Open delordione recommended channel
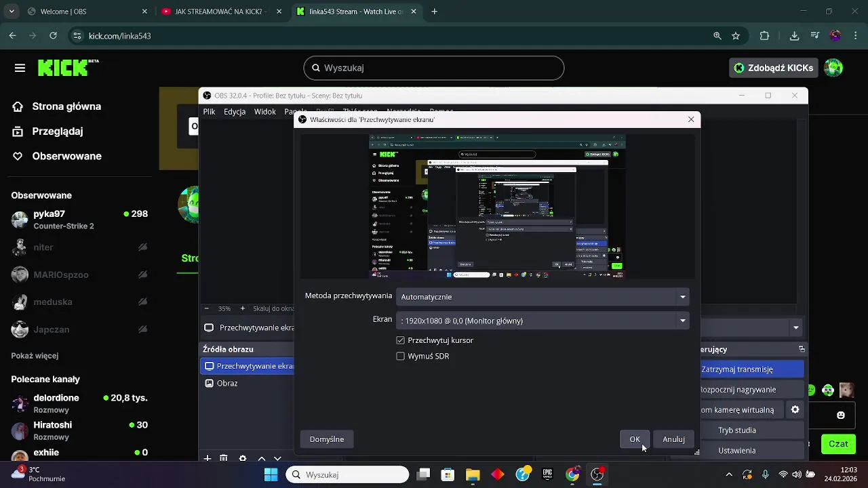The height and width of the screenshot is (488, 868). pyautogui.click(x=80, y=403)
